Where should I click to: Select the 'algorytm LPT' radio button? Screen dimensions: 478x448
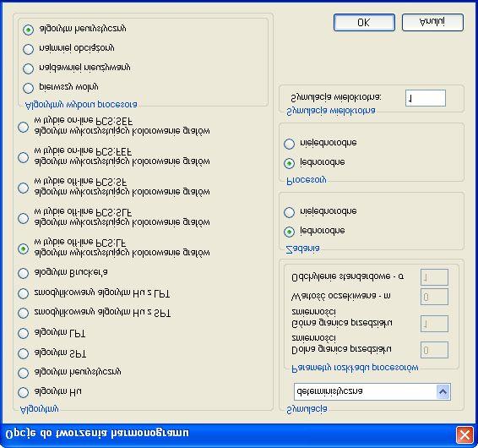pyautogui.click(x=23, y=333)
